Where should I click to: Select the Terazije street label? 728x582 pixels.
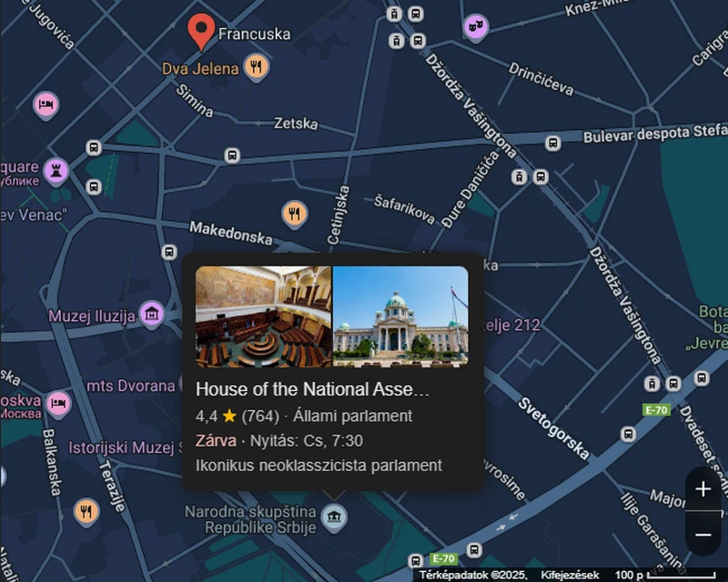tap(112, 486)
